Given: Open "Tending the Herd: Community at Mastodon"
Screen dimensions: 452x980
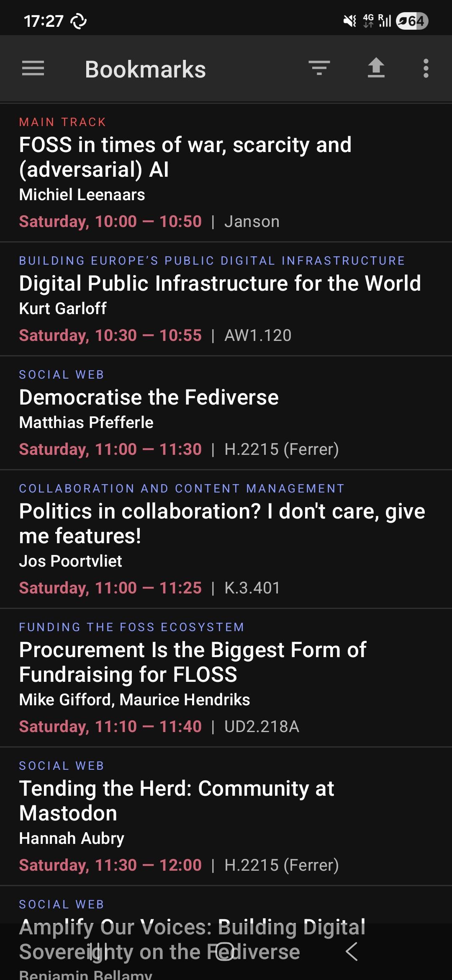Looking at the screenshot, I should 177,801.
